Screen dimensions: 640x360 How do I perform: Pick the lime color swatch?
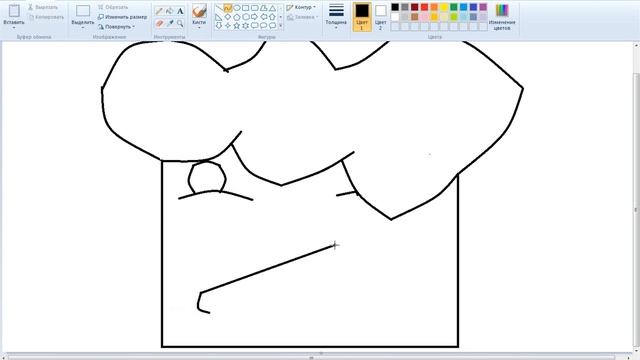click(454, 17)
